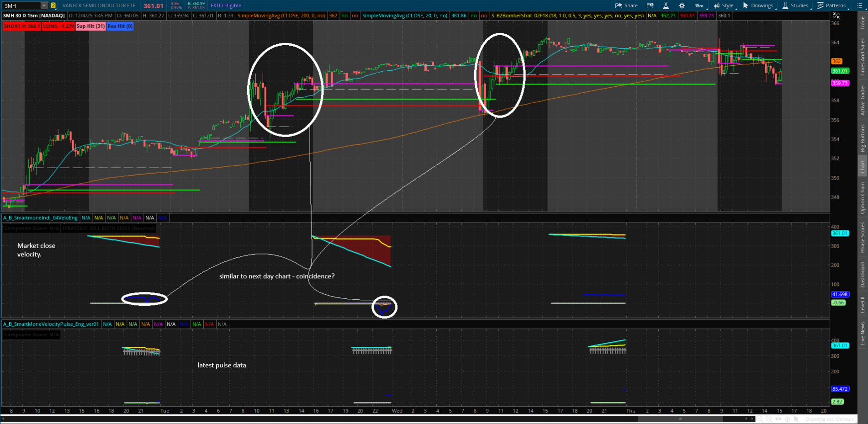The height and width of the screenshot is (424, 868).
Task: Open the Style candlestick menu
Action: [x=724, y=5]
